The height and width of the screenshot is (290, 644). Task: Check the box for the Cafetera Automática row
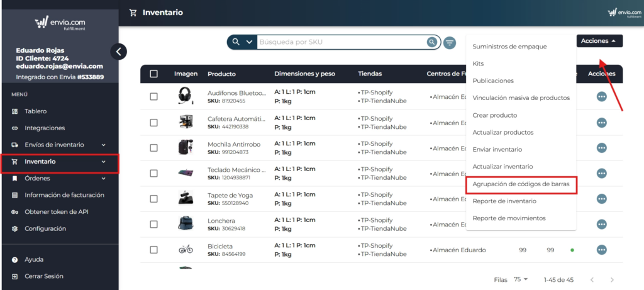(154, 122)
